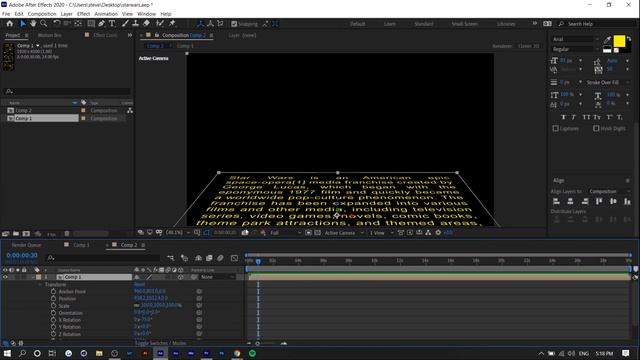Open the 1 View layout dropdown

(381, 233)
